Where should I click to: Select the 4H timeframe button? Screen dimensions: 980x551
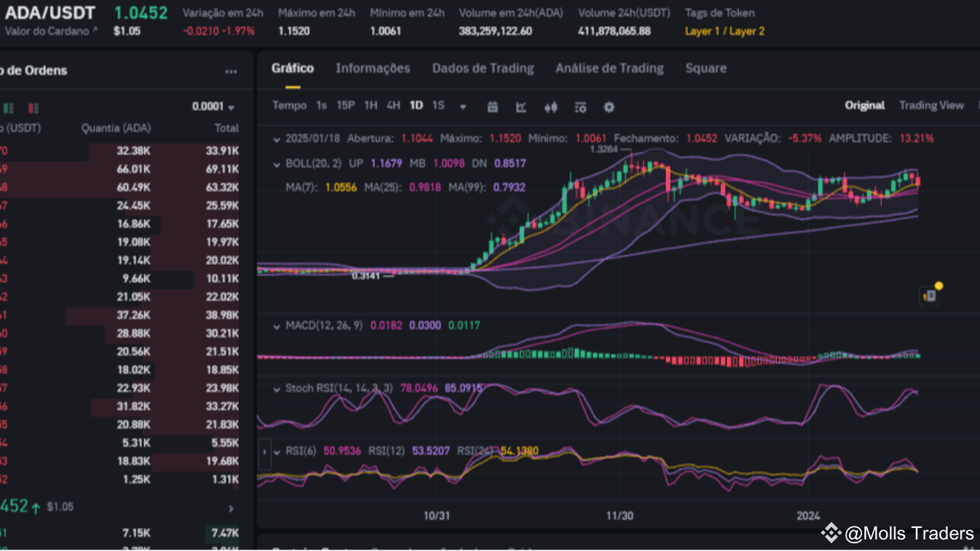393,106
